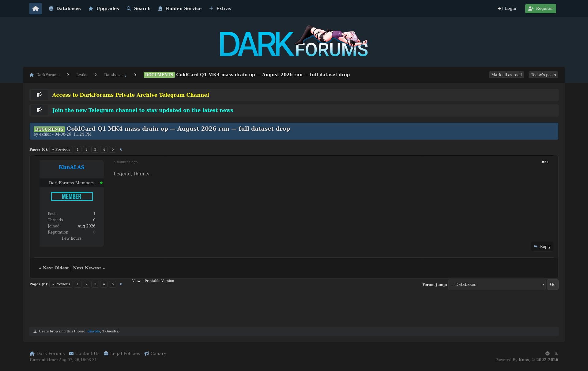The width and height of the screenshot is (588, 371).
Task: Open the Private Archive Telegram Channel announcement
Action: click(131, 95)
